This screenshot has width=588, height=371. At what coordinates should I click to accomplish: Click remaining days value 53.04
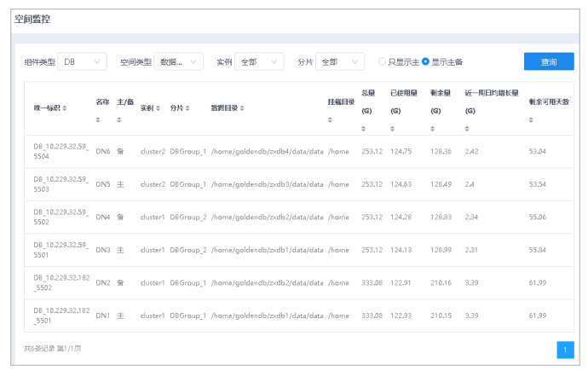tap(538, 152)
